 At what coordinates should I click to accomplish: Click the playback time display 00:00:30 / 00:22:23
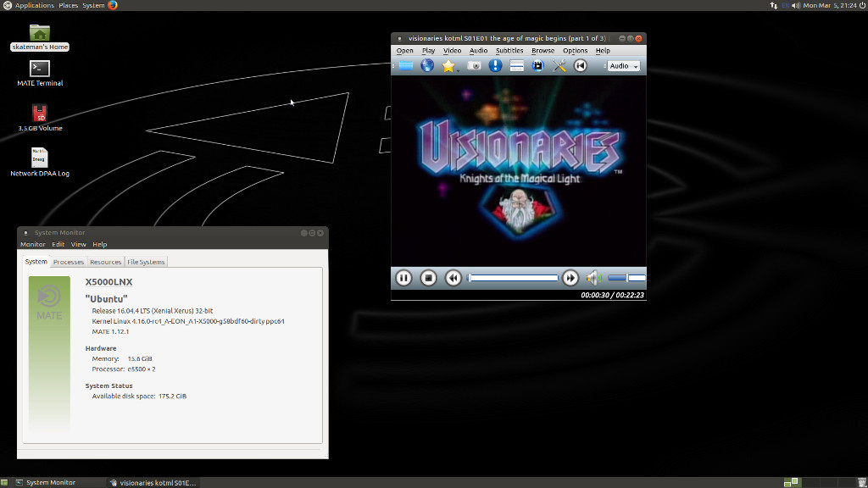pyautogui.click(x=612, y=295)
